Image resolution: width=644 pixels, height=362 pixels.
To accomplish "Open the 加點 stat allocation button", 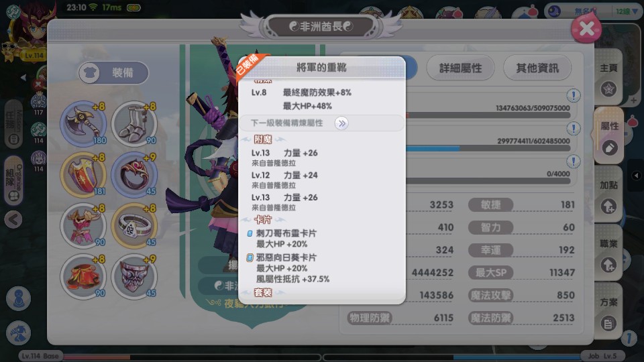I will (608, 196).
